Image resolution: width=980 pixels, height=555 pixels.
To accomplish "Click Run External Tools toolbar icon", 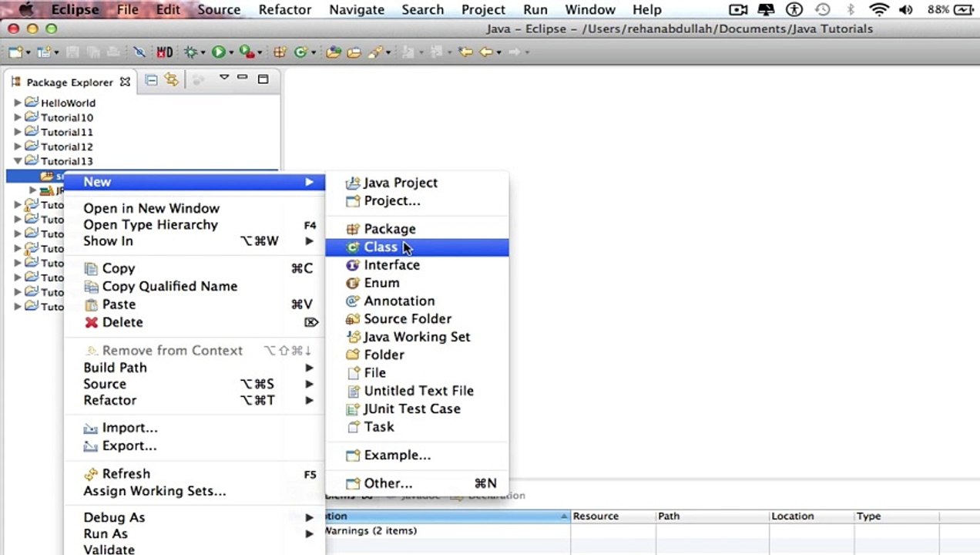I will 247,52.
